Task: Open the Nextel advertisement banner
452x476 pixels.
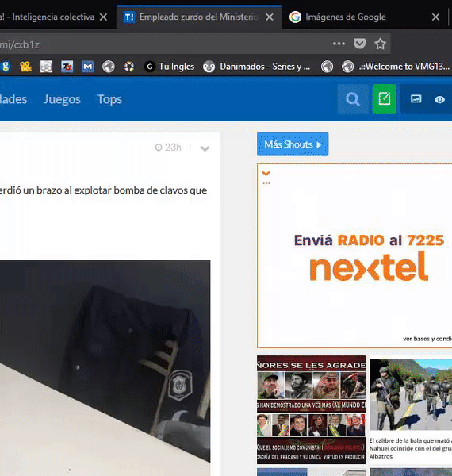Action: pyautogui.click(x=354, y=255)
